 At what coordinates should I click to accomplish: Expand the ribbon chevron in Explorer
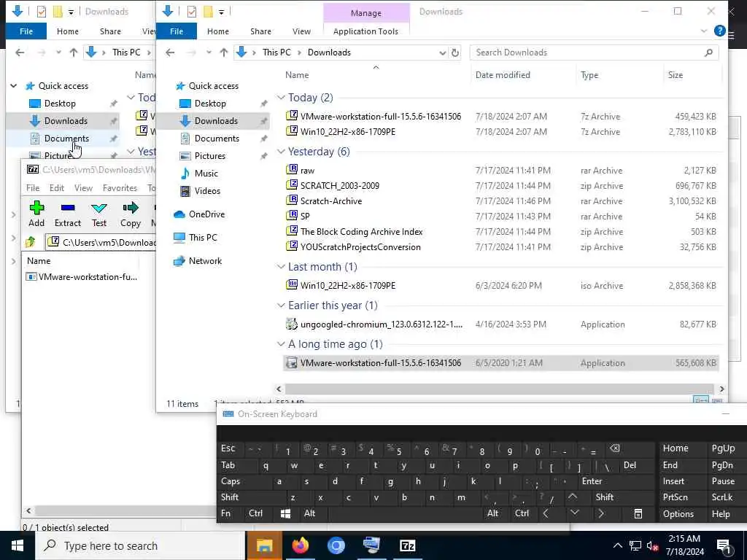(x=704, y=31)
